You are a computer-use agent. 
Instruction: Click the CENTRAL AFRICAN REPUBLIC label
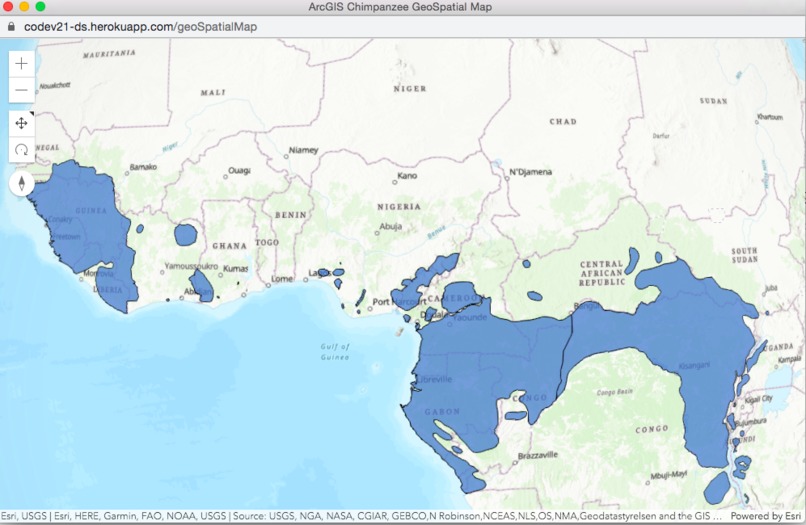click(x=602, y=273)
